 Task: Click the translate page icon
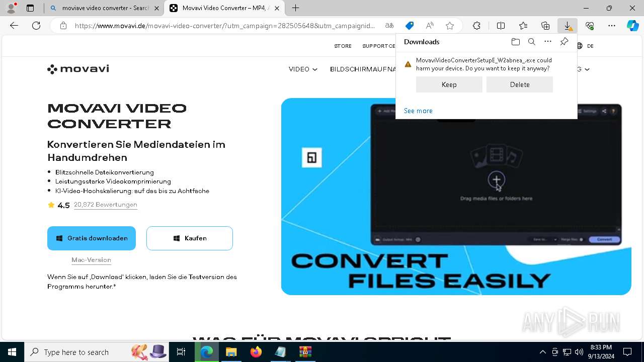389,26
